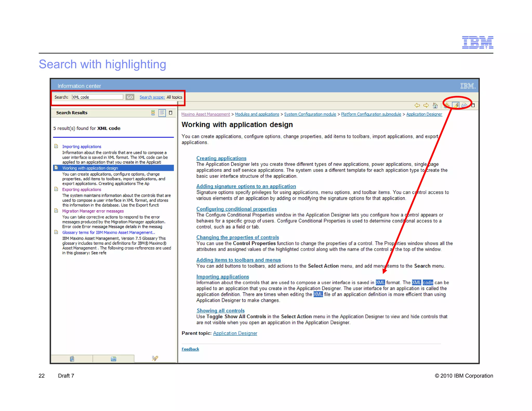Open the Search scope link

tap(152, 97)
